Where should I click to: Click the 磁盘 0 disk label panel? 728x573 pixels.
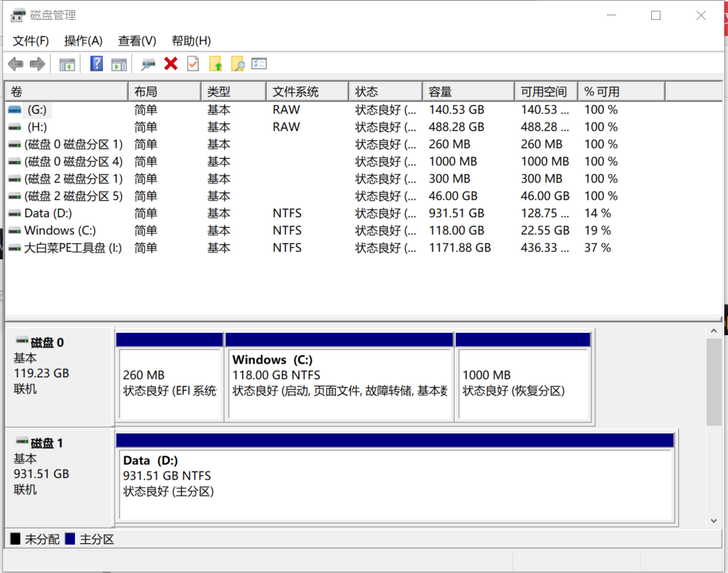click(59, 377)
